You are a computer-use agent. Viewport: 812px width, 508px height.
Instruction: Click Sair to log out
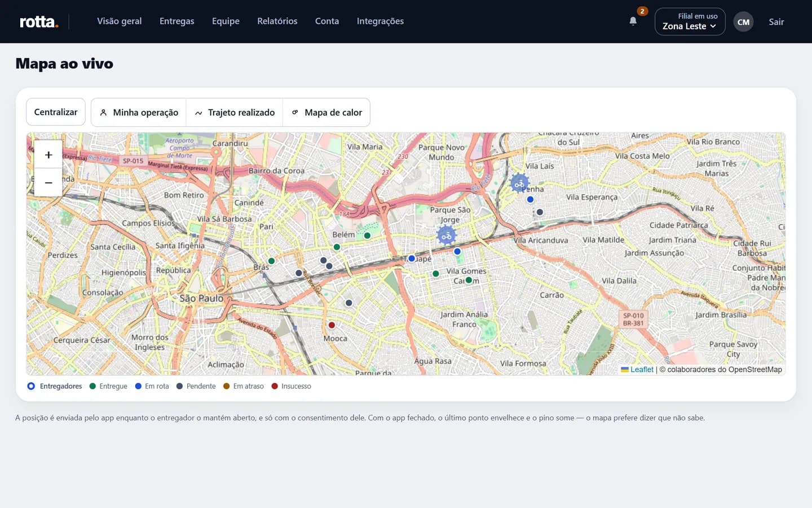pos(776,22)
